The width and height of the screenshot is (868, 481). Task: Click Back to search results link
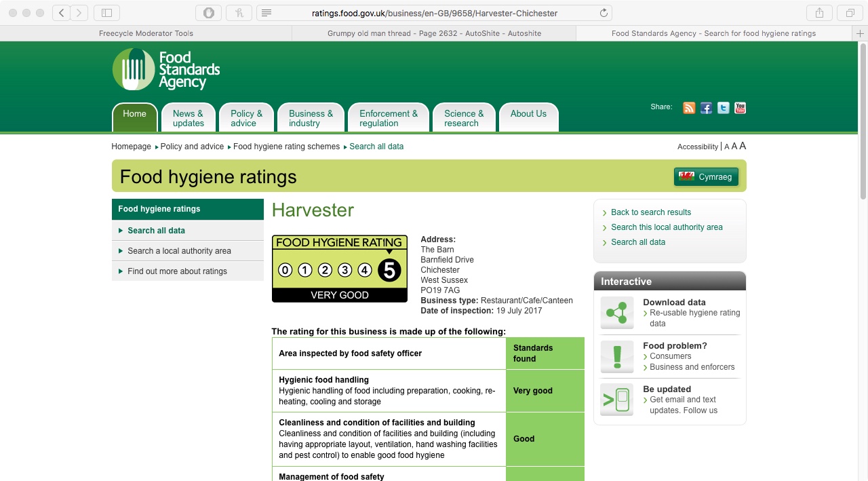651,212
